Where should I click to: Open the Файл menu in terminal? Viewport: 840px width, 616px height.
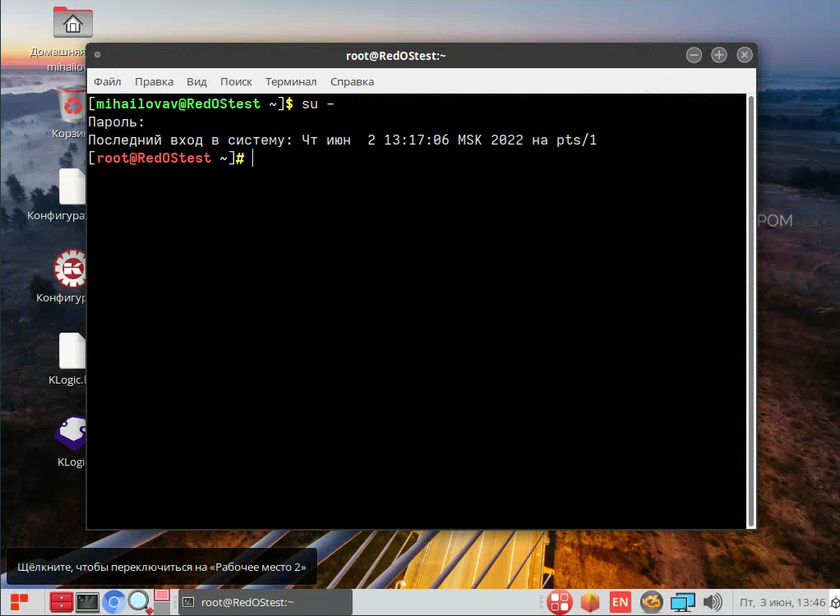click(107, 82)
